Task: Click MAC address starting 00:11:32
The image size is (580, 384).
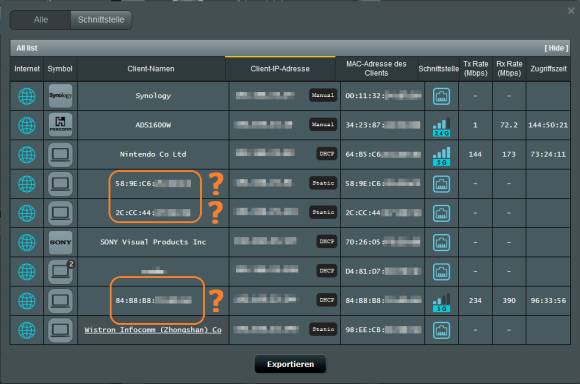Action: click(x=383, y=96)
